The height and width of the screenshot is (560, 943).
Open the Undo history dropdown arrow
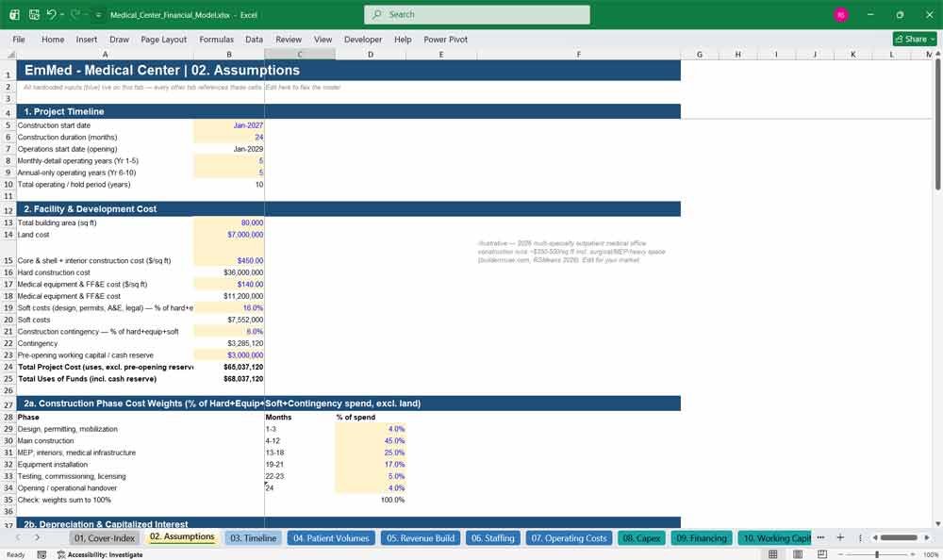coord(62,14)
